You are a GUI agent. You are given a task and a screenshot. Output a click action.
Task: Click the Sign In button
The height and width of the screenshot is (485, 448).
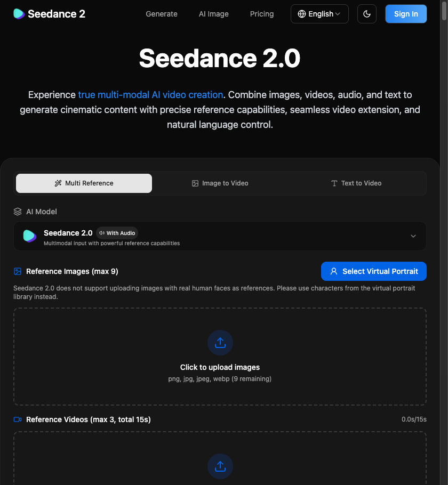[x=406, y=14]
